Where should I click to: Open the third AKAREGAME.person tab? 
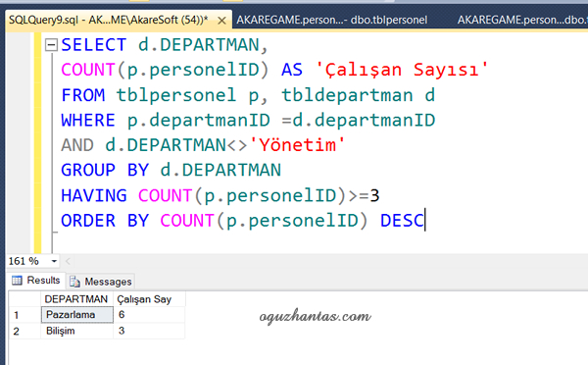point(522,20)
